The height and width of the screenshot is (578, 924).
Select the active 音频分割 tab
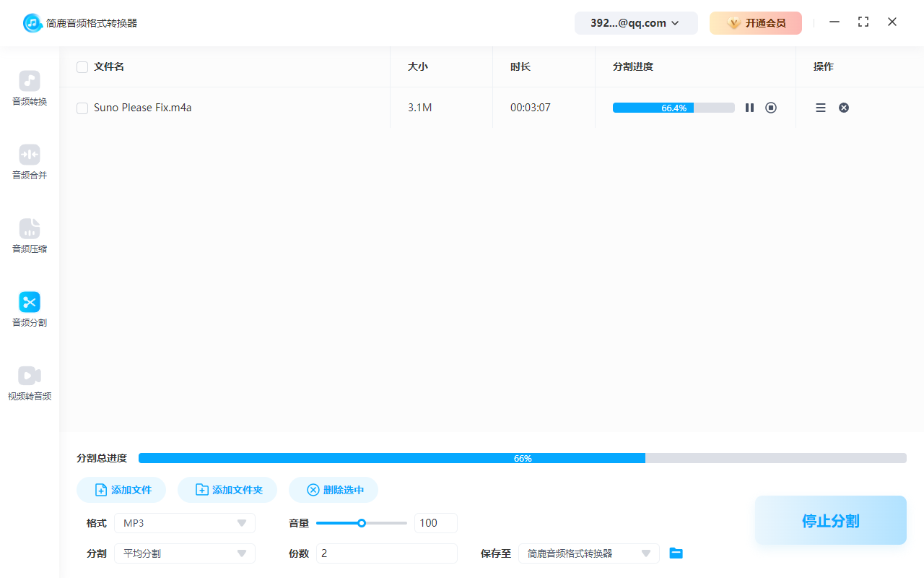coord(29,309)
